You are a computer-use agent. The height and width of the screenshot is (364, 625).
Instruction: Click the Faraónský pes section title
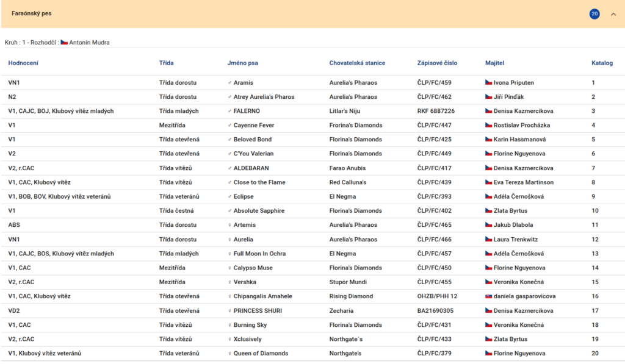click(32, 13)
